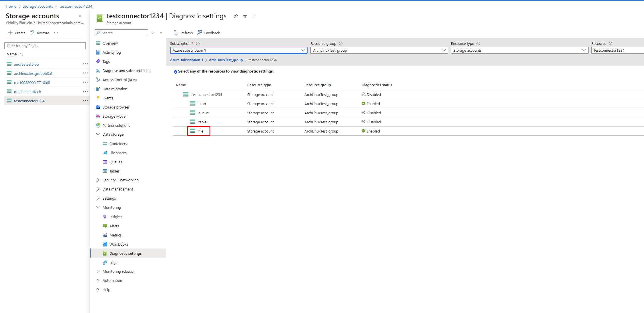Collapse the Data storage section

(x=98, y=135)
